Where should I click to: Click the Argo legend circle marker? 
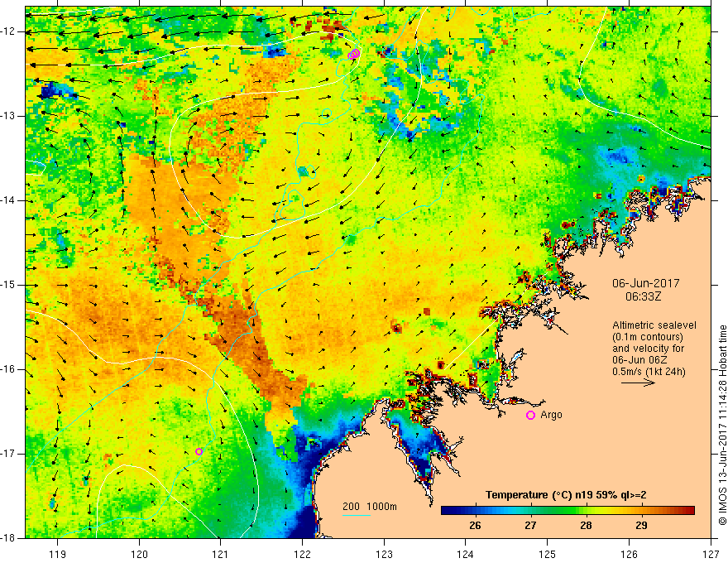click(530, 416)
